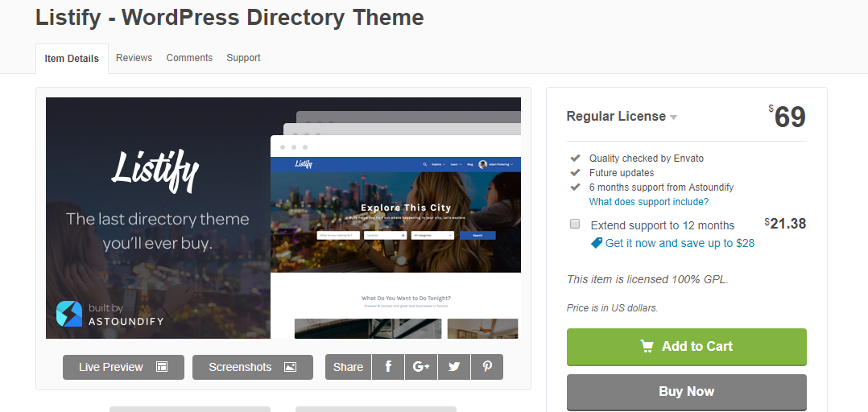
Task: Click the blue price tag icon
Action: point(597,243)
